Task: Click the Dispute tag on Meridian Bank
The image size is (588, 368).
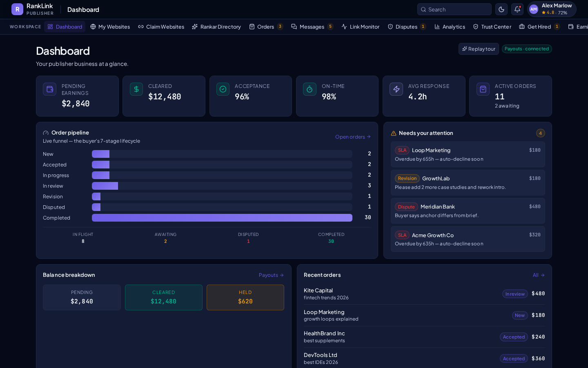Action: point(406,206)
